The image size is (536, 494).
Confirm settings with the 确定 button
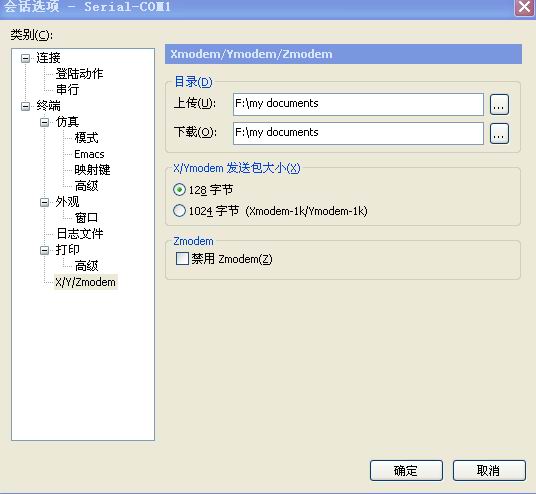(406, 470)
